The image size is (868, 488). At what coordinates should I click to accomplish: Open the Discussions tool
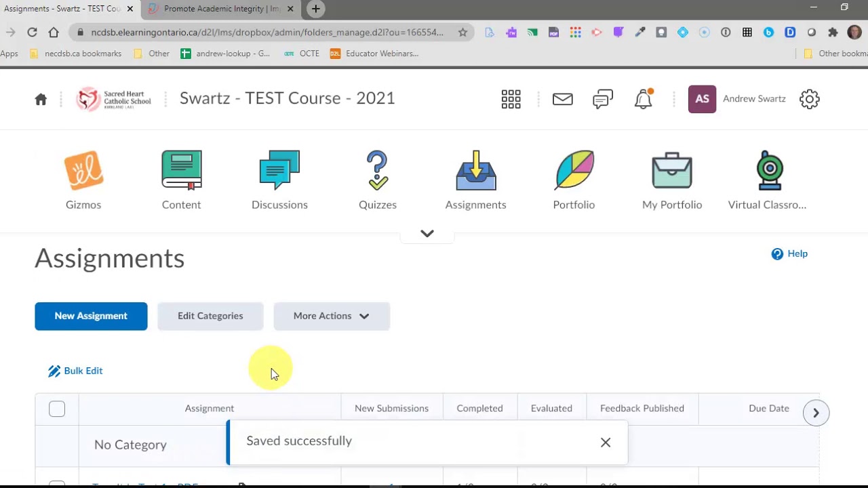279,180
